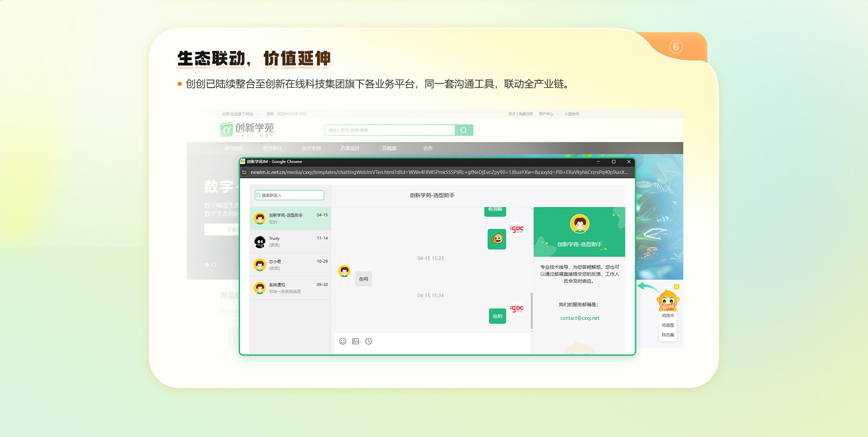Click the assistant avatar in profile panel
The image size is (868, 437).
tap(580, 224)
